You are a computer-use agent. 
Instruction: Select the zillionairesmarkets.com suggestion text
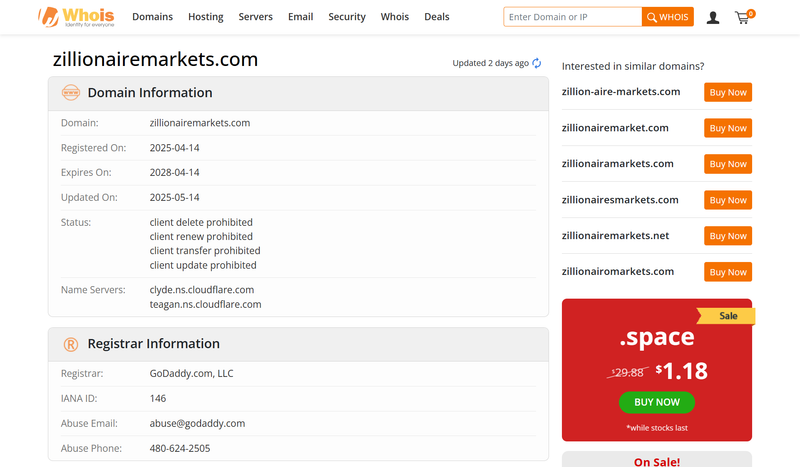click(x=620, y=200)
